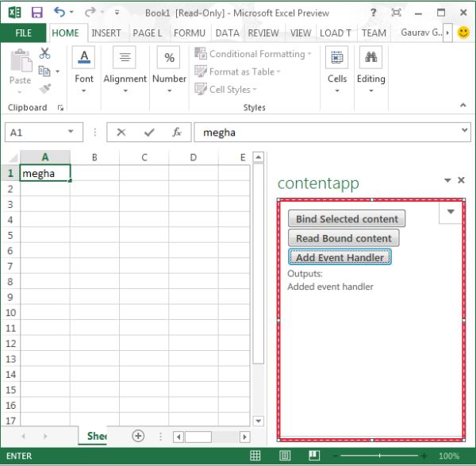Switch to Page Layout view
Viewport: 476px width, 466px height.
pos(285,456)
